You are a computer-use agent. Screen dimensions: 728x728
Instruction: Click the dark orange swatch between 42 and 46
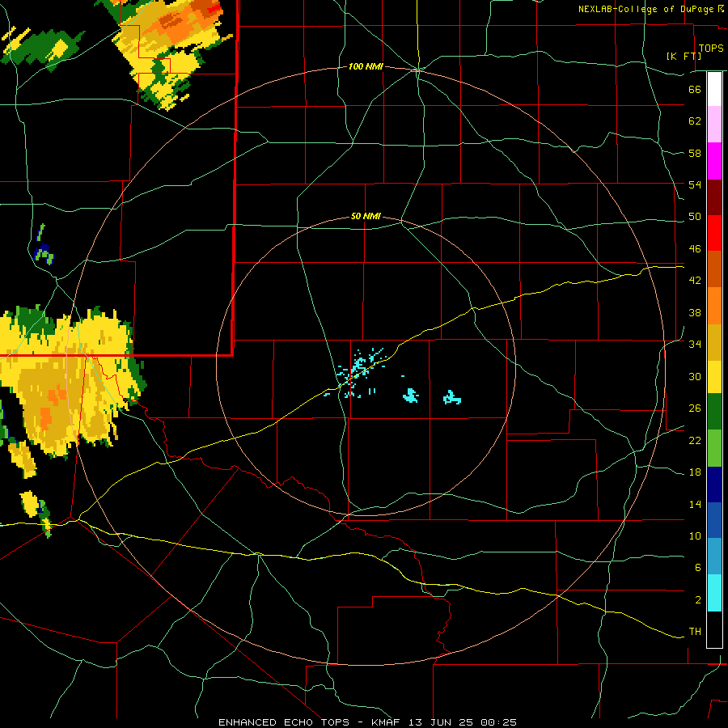(x=714, y=269)
